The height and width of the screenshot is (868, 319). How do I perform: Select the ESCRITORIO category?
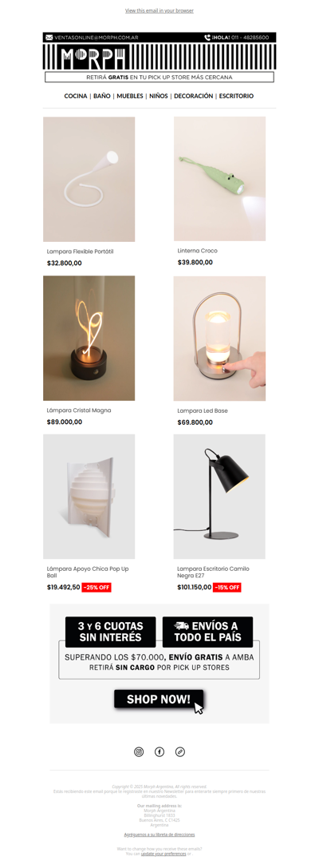(x=237, y=97)
